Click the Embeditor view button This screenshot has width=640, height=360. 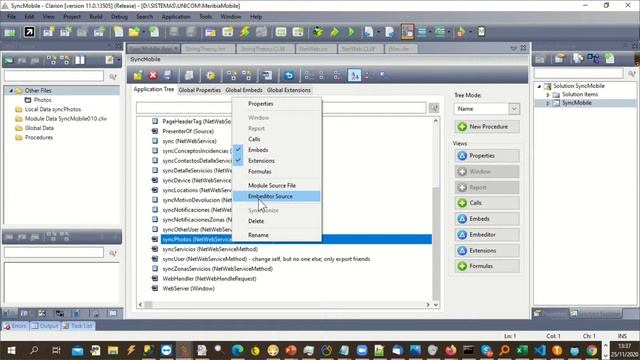(x=487, y=235)
